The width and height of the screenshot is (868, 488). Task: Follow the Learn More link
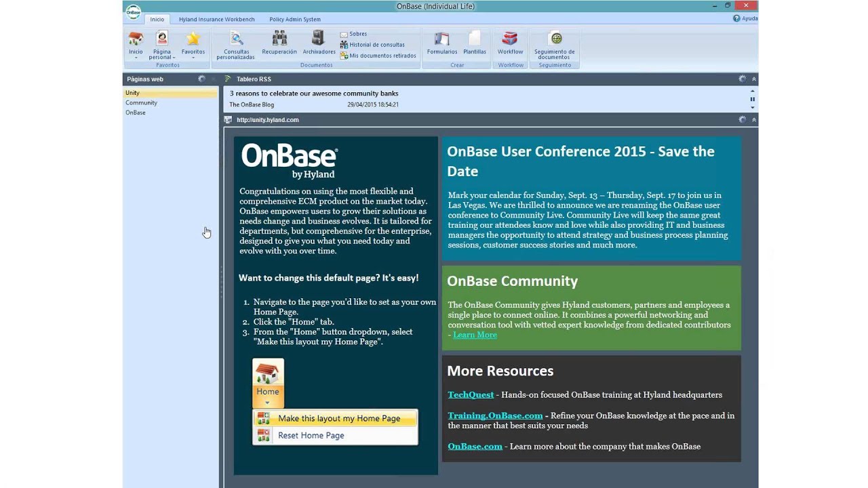coord(475,335)
